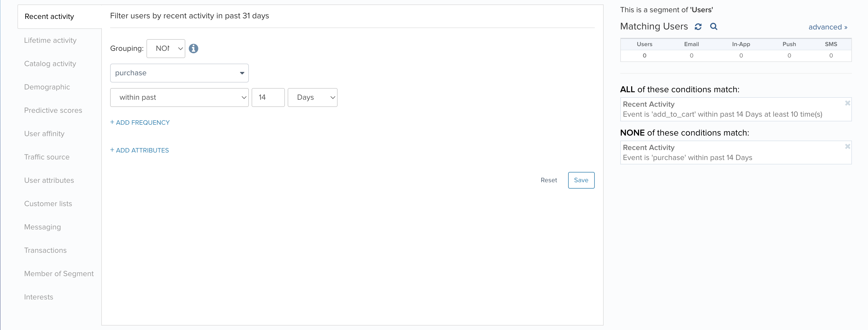Open the Transactions tab
The image size is (868, 330).
[45, 250]
